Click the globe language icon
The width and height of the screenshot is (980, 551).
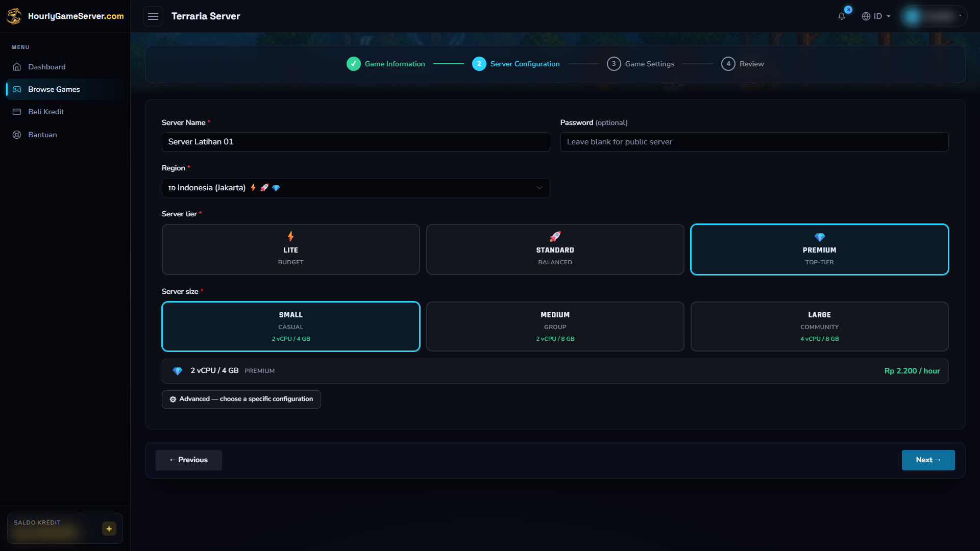pyautogui.click(x=866, y=16)
